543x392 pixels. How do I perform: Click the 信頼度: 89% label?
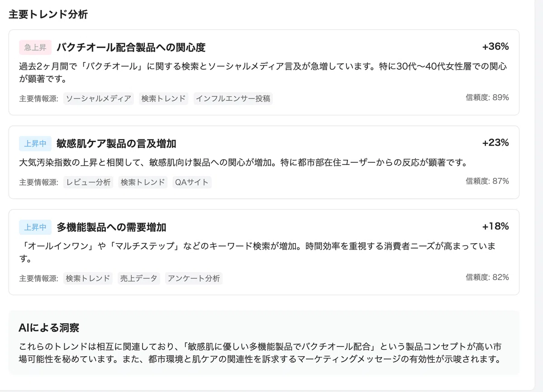487,97
